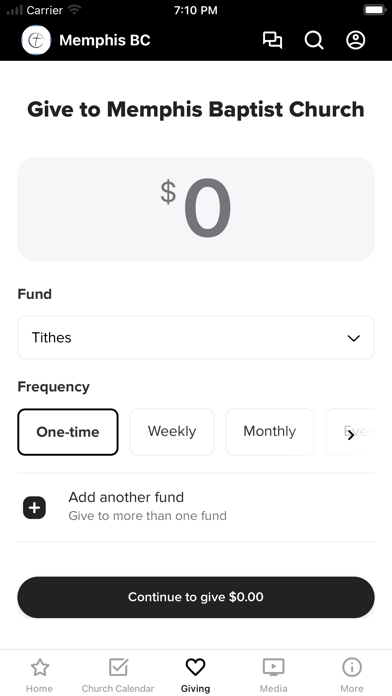Expand the Tithes fund dropdown
The height and width of the screenshot is (696, 392).
[x=196, y=338]
